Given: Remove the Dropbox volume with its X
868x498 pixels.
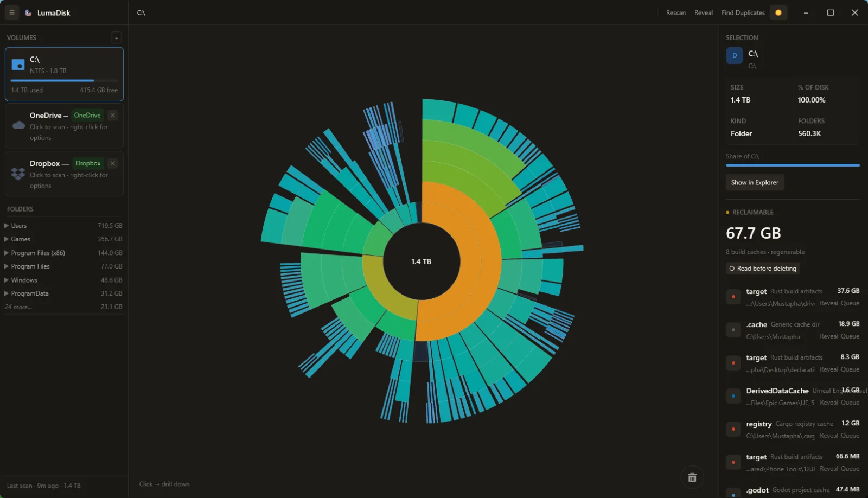Looking at the screenshot, I should (112, 163).
